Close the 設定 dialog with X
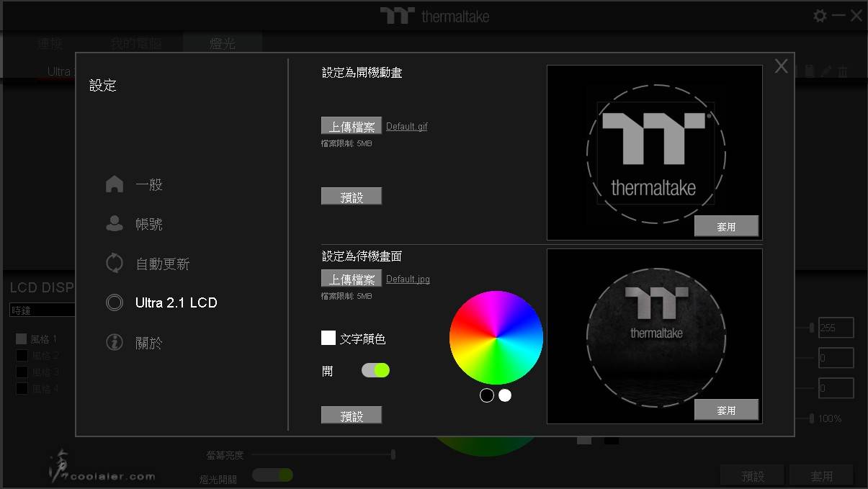868x489 pixels. pos(781,67)
